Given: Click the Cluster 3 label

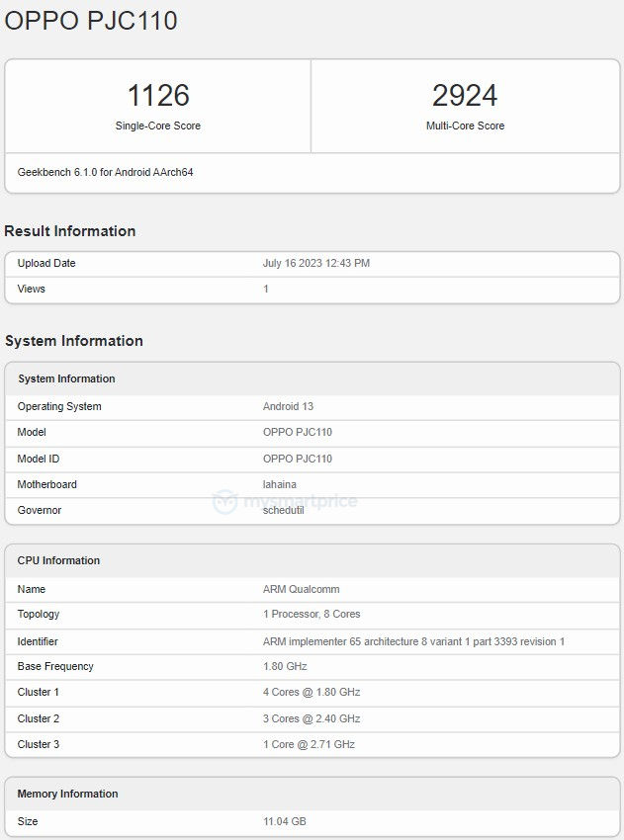Looking at the screenshot, I should (38, 745).
